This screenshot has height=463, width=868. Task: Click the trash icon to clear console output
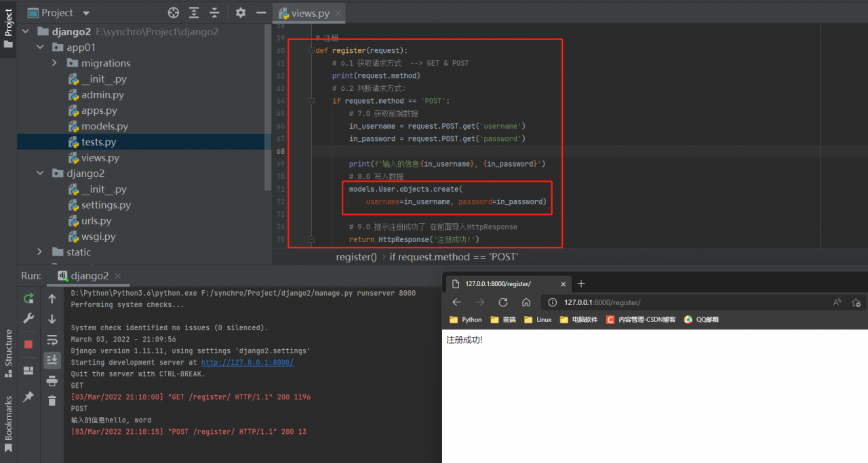click(52, 401)
